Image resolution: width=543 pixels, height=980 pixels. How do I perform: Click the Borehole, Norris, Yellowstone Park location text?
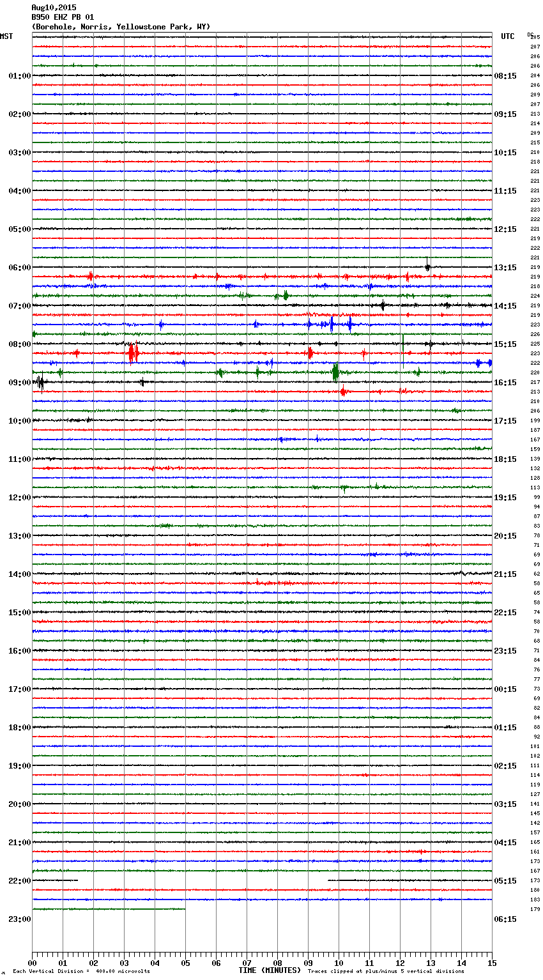[x=121, y=27]
